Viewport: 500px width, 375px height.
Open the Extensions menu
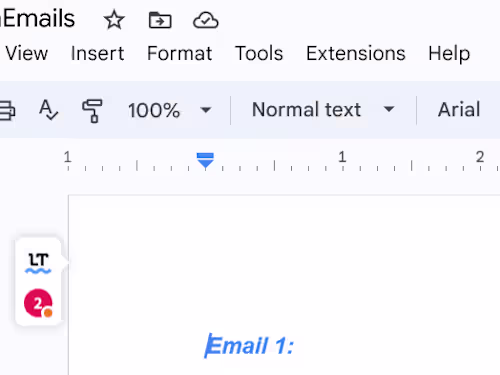[356, 53]
